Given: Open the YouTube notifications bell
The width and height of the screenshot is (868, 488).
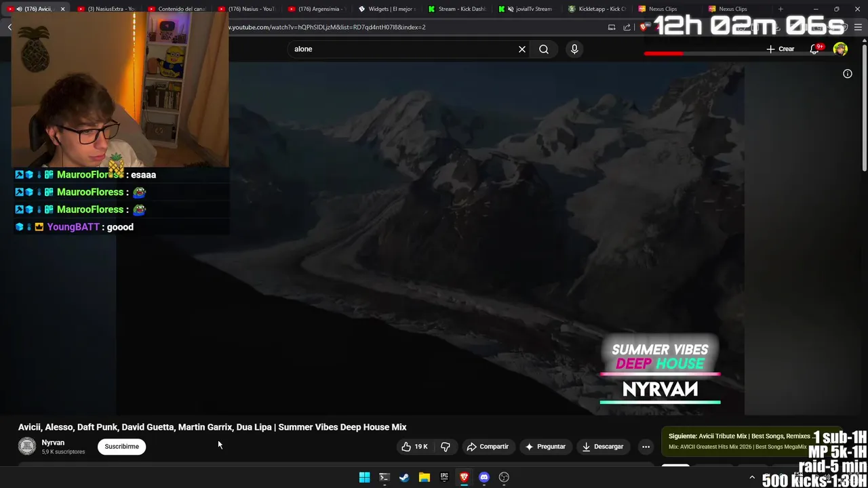Looking at the screenshot, I should coord(814,49).
